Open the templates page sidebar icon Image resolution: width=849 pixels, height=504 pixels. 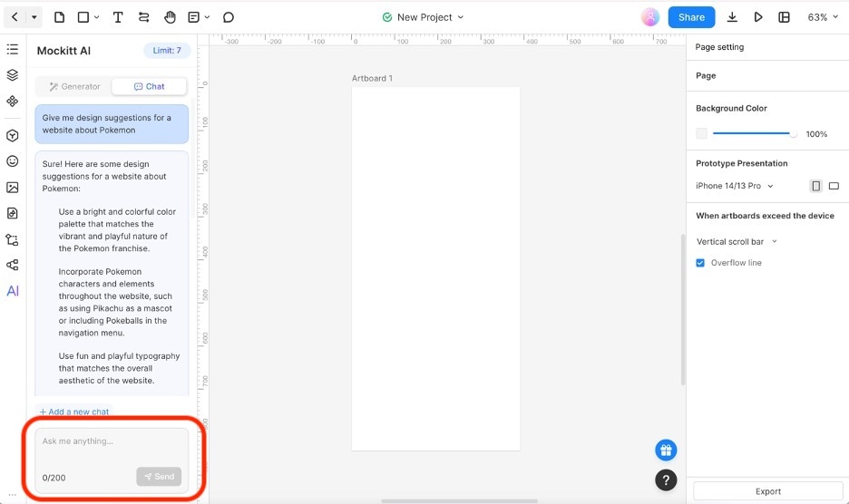[13, 213]
